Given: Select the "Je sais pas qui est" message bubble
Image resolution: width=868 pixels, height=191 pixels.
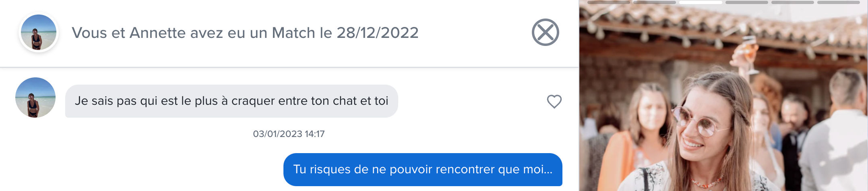Looking at the screenshot, I should [x=231, y=101].
